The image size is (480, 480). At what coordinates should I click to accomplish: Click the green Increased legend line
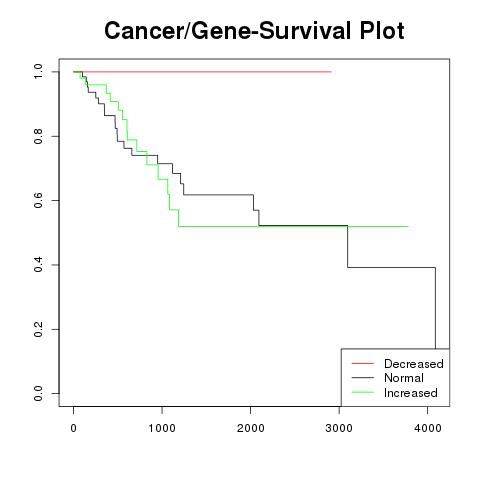click(x=363, y=392)
